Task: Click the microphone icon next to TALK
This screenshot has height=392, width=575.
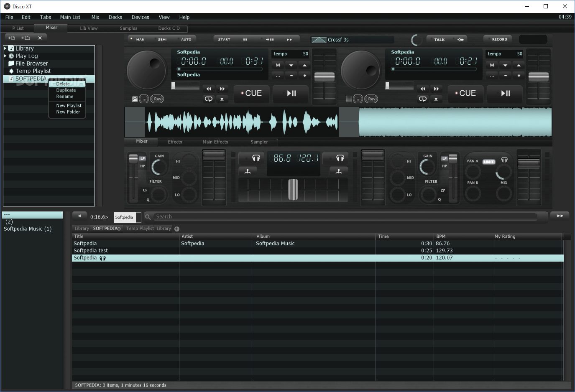Action: (460, 40)
